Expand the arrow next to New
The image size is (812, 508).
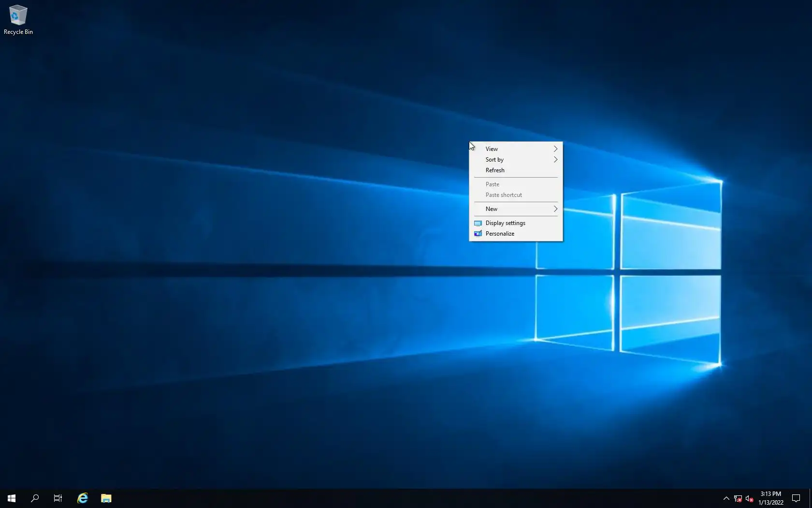pos(555,209)
